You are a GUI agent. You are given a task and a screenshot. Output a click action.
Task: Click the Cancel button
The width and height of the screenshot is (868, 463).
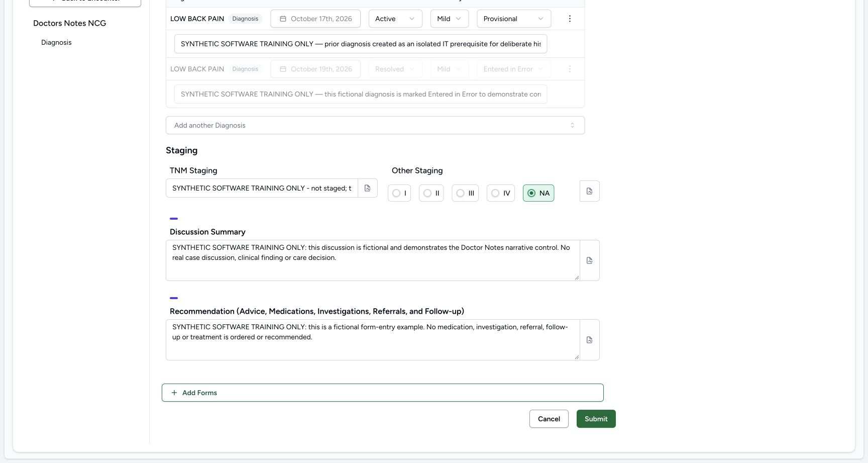pyautogui.click(x=549, y=419)
